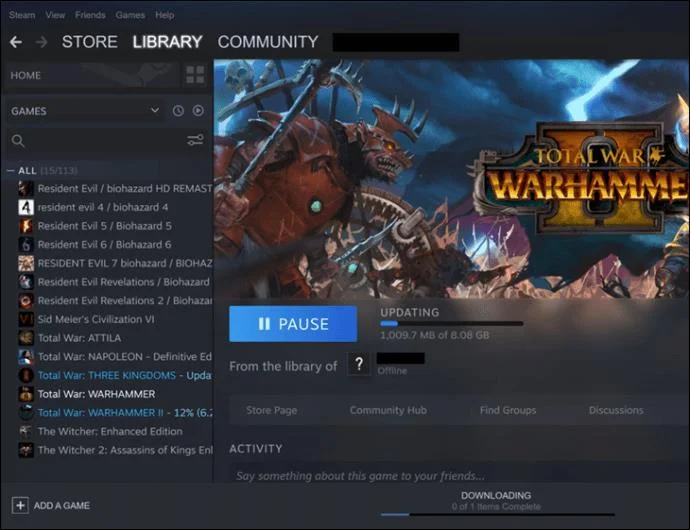Go forward with the right arrow
Image resolution: width=690 pixels, height=530 pixels.
click(x=41, y=42)
